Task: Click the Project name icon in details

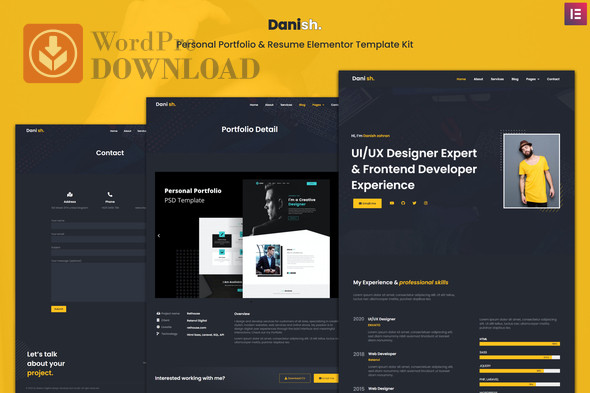Action: (x=158, y=313)
